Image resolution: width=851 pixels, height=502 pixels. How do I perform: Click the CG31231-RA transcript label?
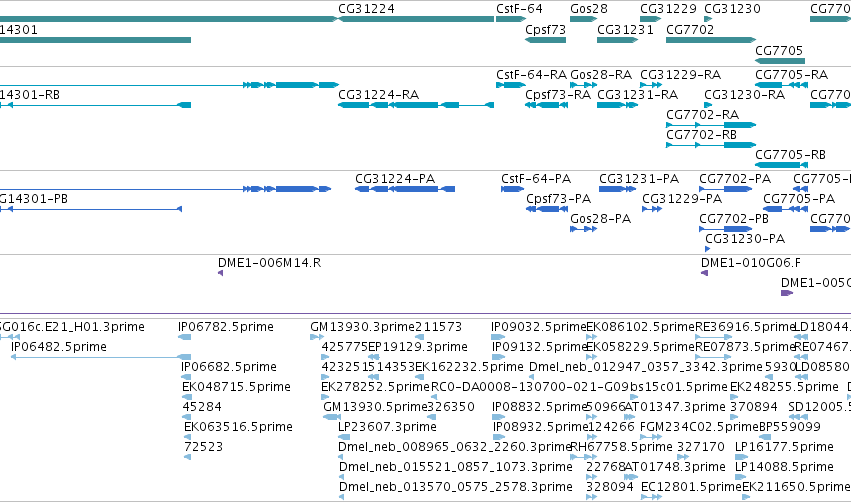click(637, 94)
